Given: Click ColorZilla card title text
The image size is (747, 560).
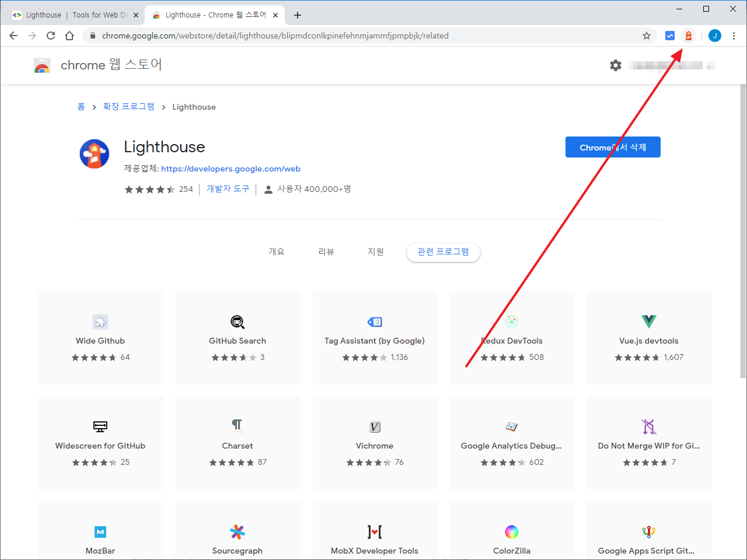Looking at the screenshot, I should point(512,551).
